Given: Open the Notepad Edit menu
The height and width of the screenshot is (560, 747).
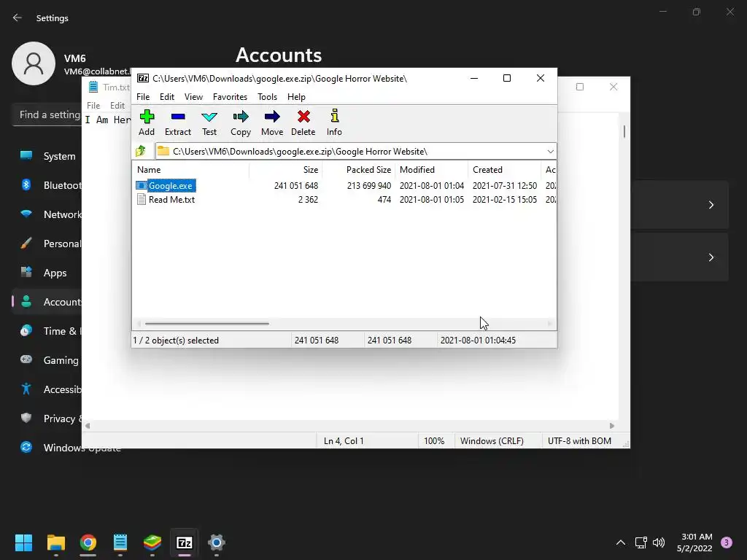Looking at the screenshot, I should click(x=117, y=105).
